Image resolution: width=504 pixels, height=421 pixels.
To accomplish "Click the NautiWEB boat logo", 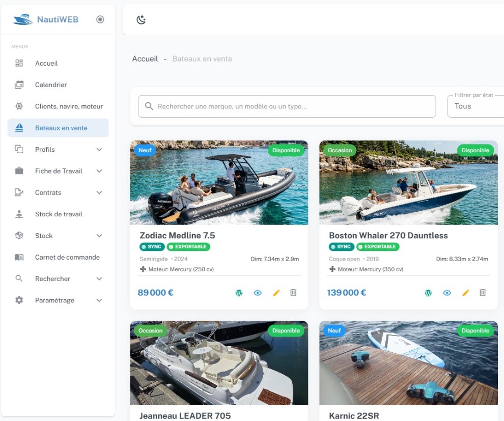I will pyautogui.click(x=22, y=19).
